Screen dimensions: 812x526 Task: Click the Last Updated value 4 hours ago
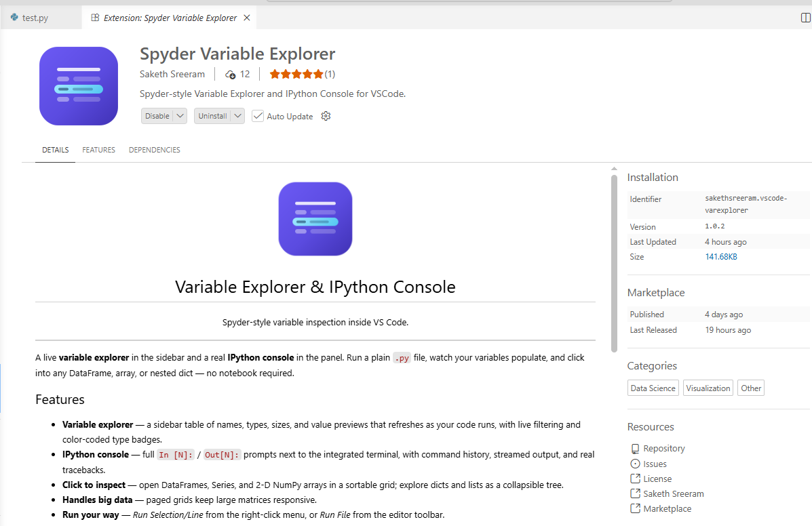726,242
